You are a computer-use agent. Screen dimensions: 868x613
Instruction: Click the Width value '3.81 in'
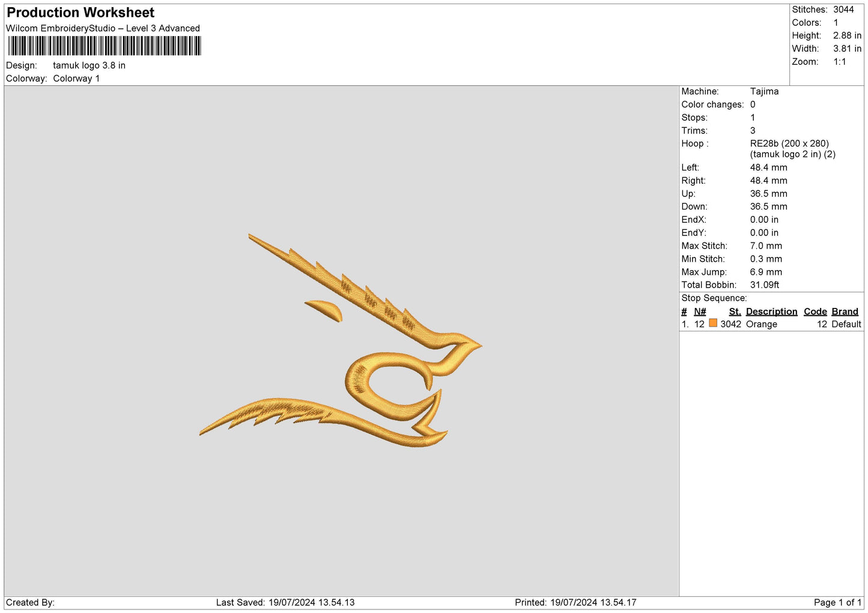pos(847,49)
